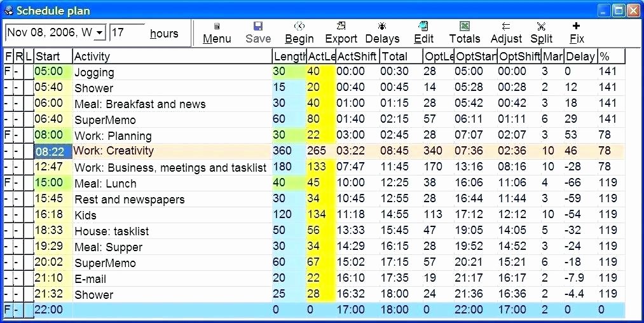This screenshot has height=323, width=644.
Task: Toggle the F flag on E-mail row
Action: (x=8, y=278)
